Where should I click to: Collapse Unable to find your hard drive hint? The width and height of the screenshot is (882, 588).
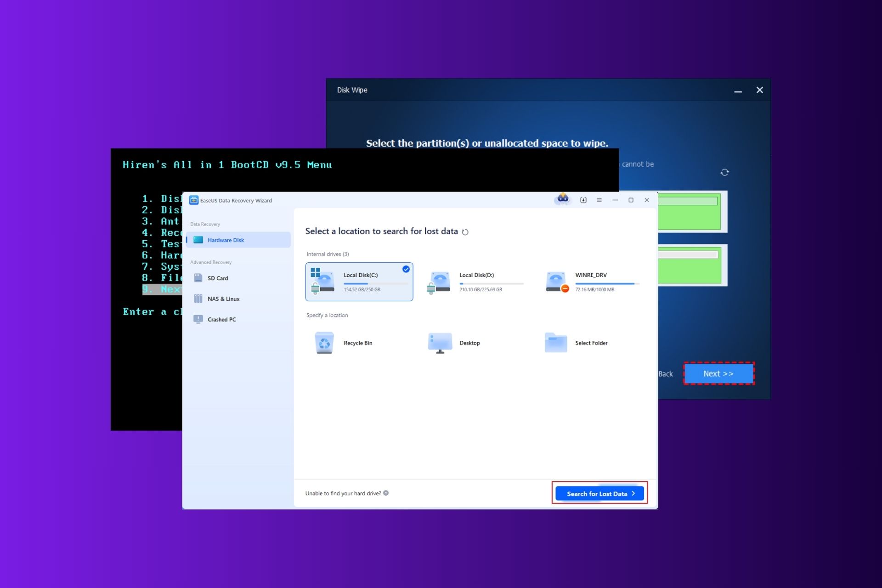pos(386,493)
